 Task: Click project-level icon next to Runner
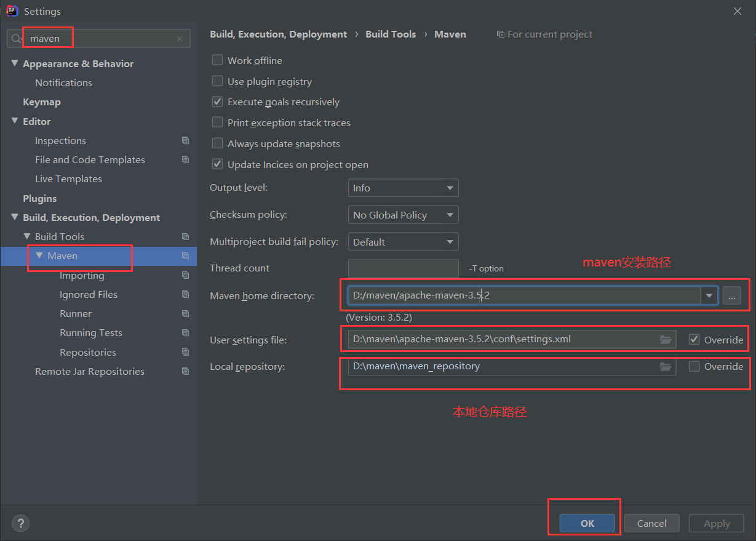[x=185, y=313]
